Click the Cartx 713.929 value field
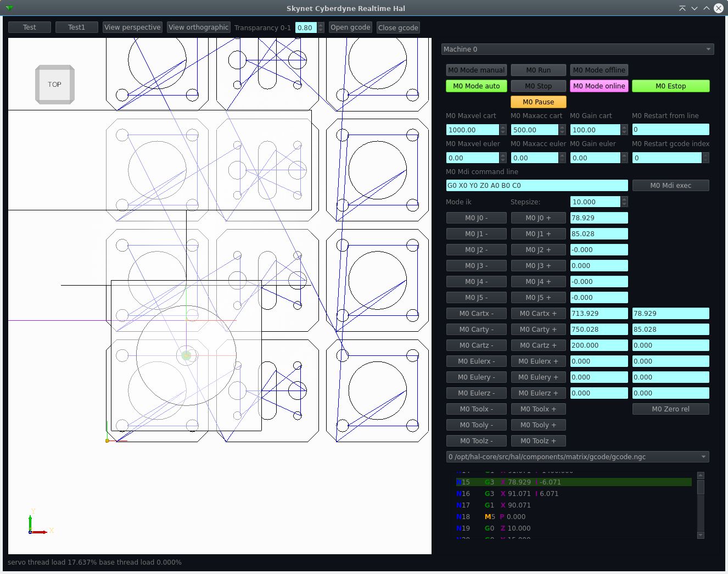 pyautogui.click(x=599, y=313)
